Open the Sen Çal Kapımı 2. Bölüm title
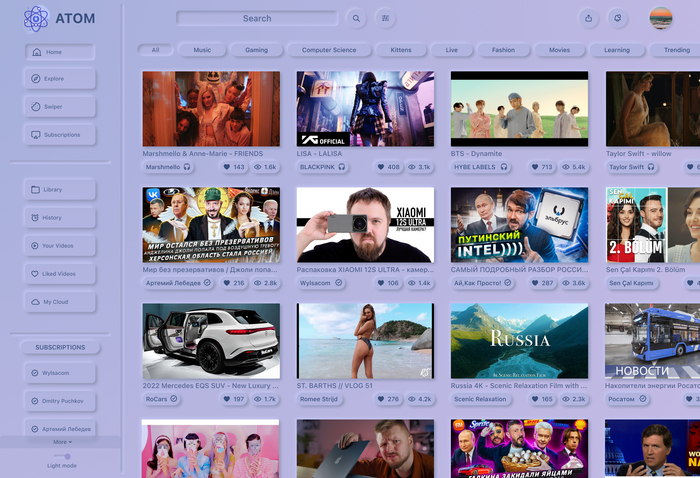700x478 pixels. 645,270
